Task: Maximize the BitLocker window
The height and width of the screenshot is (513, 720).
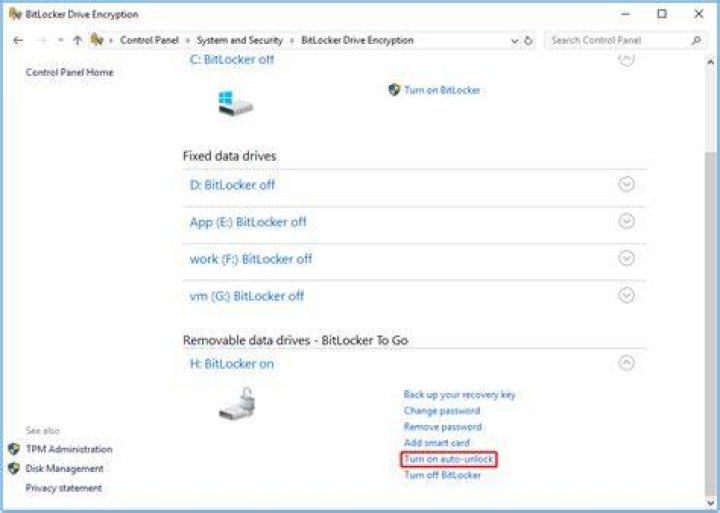Action: (x=662, y=14)
